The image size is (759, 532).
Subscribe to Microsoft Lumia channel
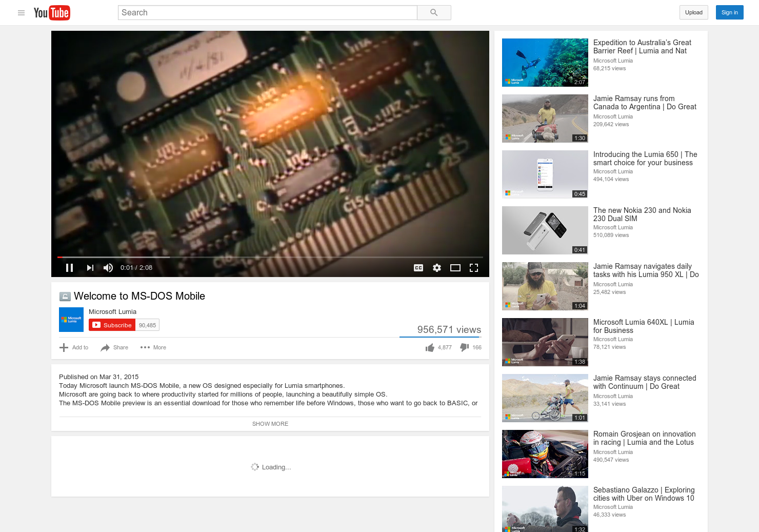tap(112, 325)
